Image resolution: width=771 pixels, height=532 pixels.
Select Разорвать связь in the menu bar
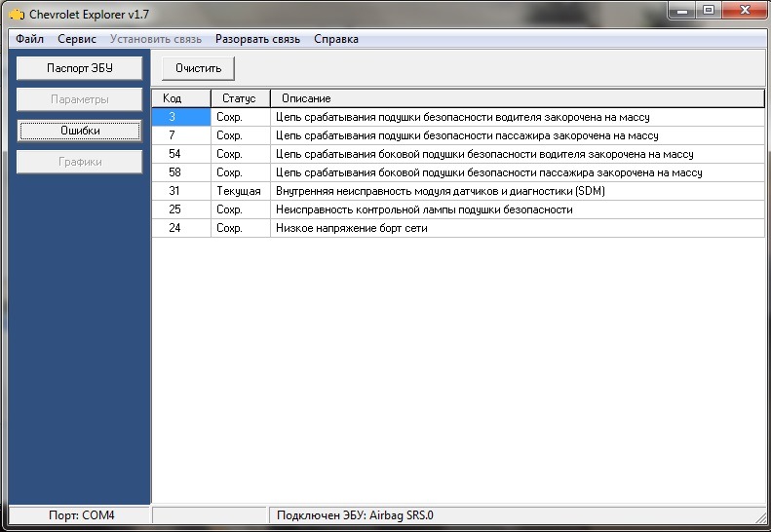pyautogui.click(x=257, y=39)
